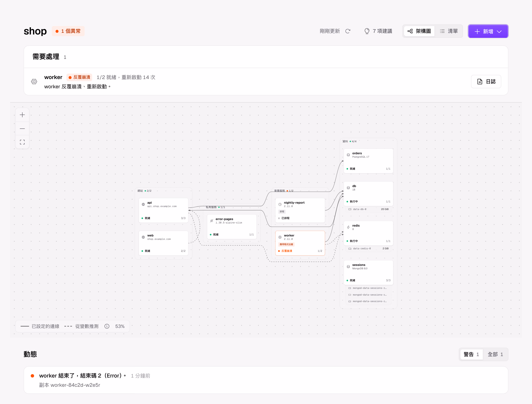Select the worker gear icon in the alert
This screenshot has height=404, width=532.
click(x=34, y=82)
